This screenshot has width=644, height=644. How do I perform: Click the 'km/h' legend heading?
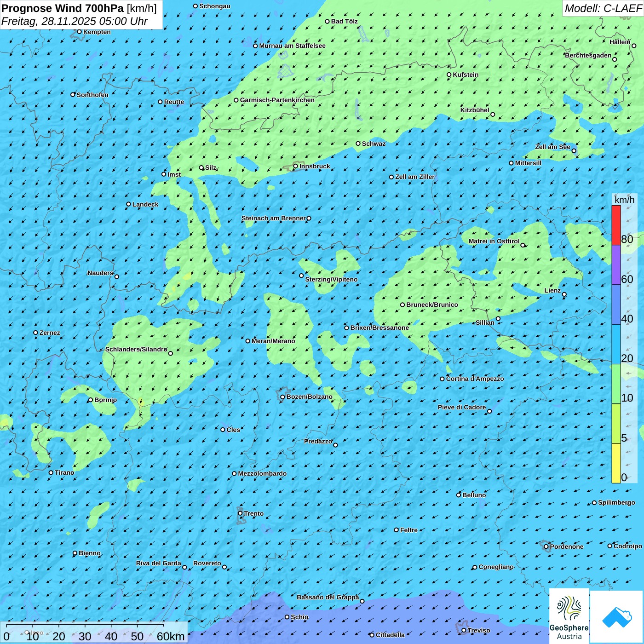pos(624,200)
